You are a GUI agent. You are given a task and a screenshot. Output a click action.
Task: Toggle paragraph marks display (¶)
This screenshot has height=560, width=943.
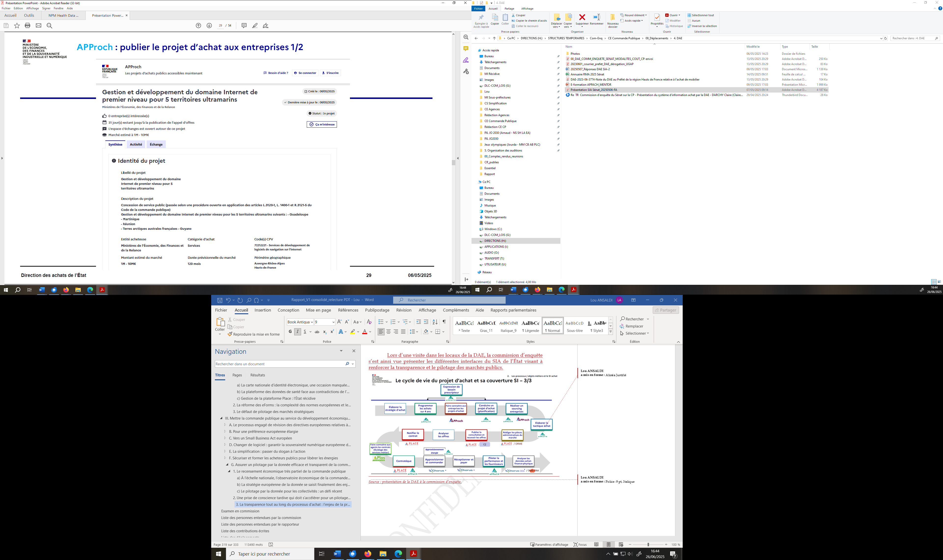(x=444, y=322)
